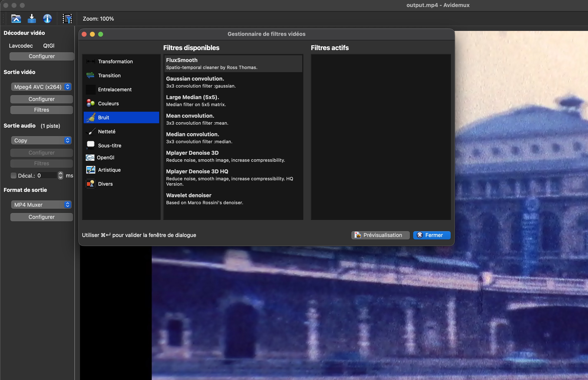The width and height of the screenshot is (588, 380).
Task: Open the file Information icon
Action: (x=47, y=19)
